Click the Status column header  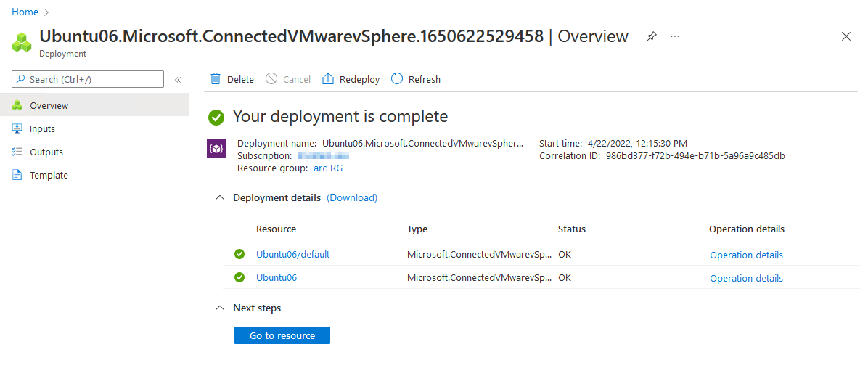click(x=572, y=229)
